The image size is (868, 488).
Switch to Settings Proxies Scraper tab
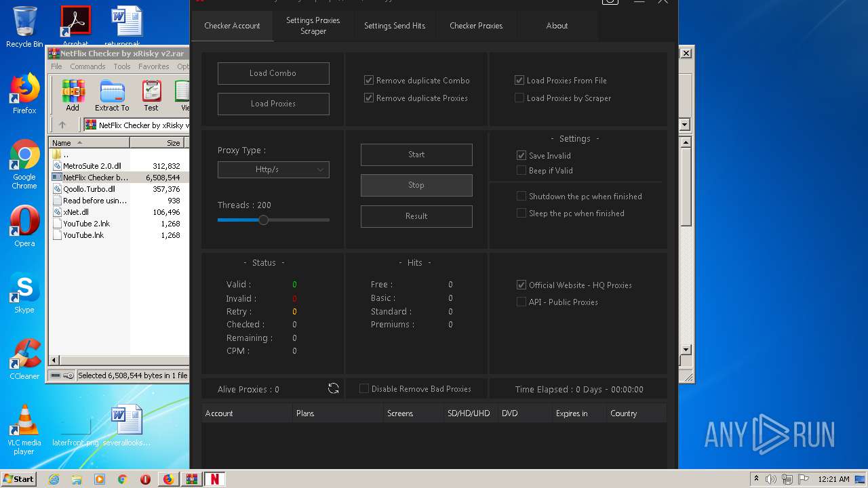click(x=313, y=26)
